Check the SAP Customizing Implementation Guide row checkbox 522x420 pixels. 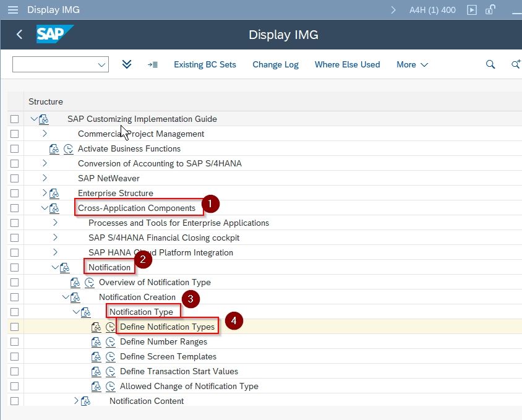point(14,119)
